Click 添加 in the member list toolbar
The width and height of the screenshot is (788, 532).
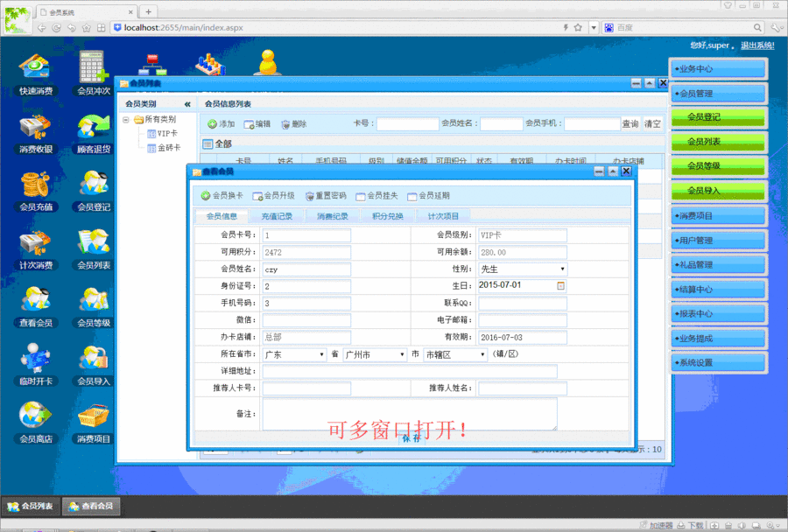point(222,124)
